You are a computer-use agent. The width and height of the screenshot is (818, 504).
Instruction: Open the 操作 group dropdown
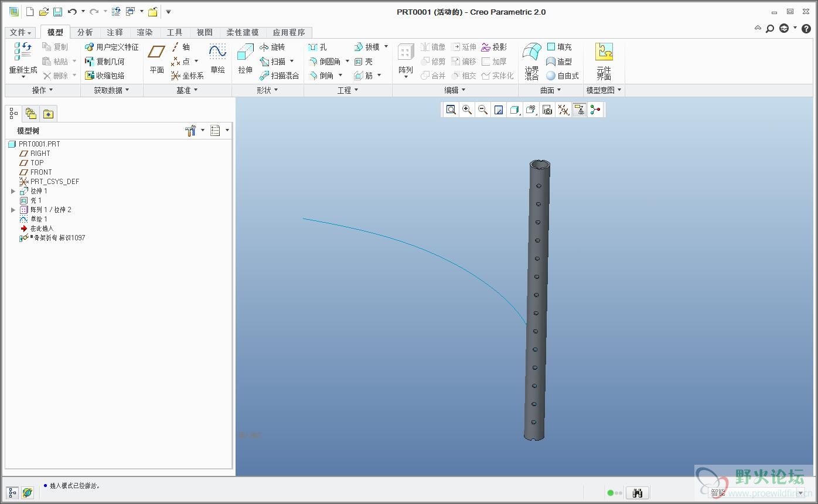click(42, 90)
